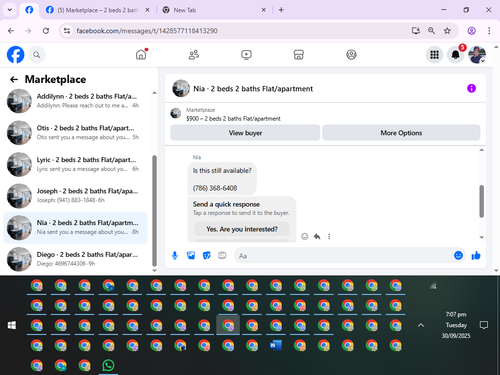The height and width of the screenshot is (375, 500).
Task: Open the Video/Watch icon
Action: (246, 55)
